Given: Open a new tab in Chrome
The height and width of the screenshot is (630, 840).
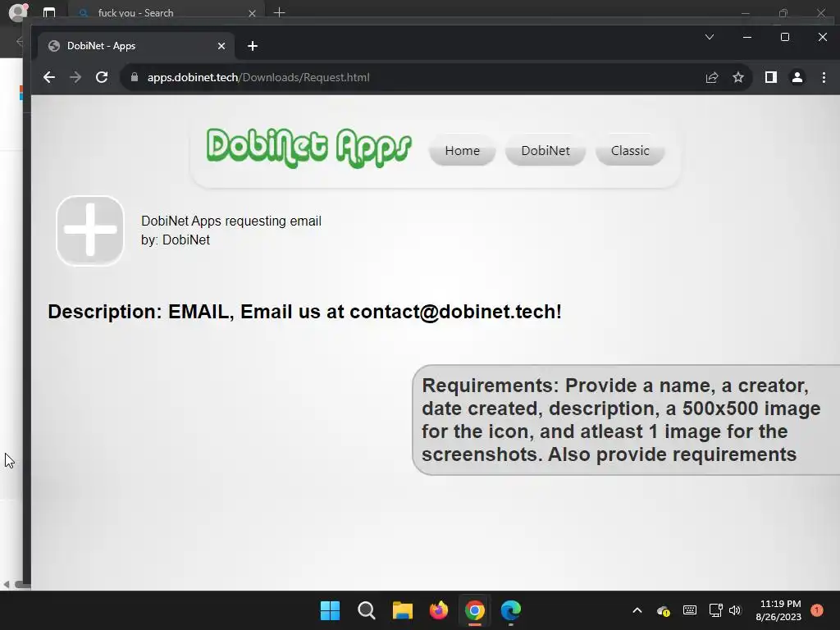Looking at the screenshot, I should 253,46.
